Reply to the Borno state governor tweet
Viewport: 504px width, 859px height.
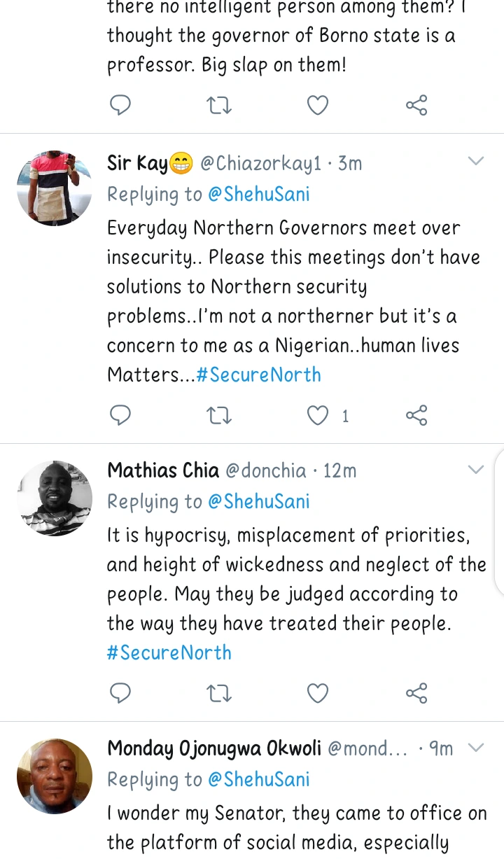click(x=120, y=106)
